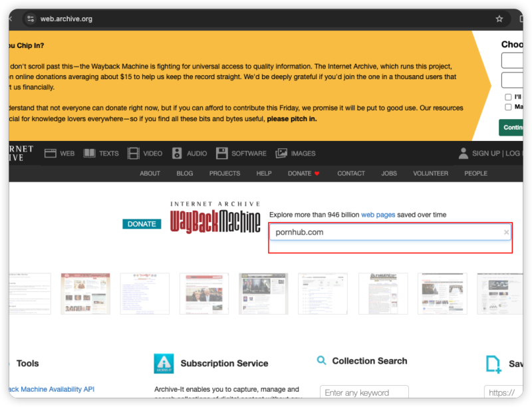Click the teal DONATE button beside logo

142,224
